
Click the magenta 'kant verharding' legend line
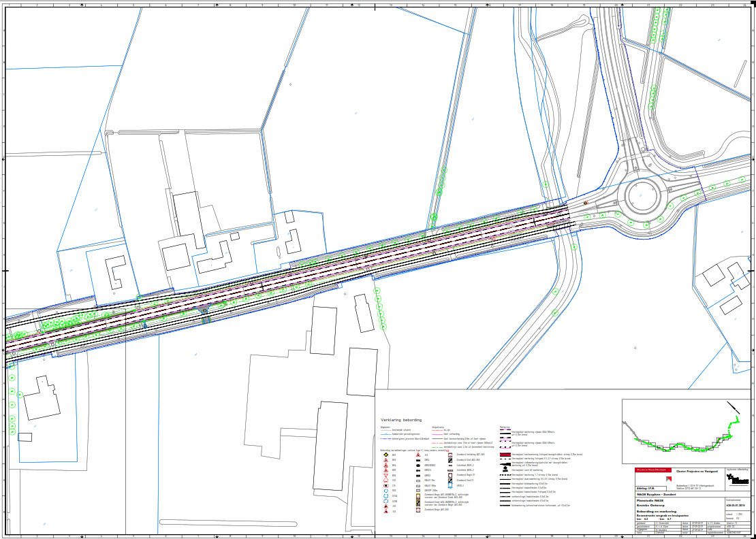[x=437, y=434]
